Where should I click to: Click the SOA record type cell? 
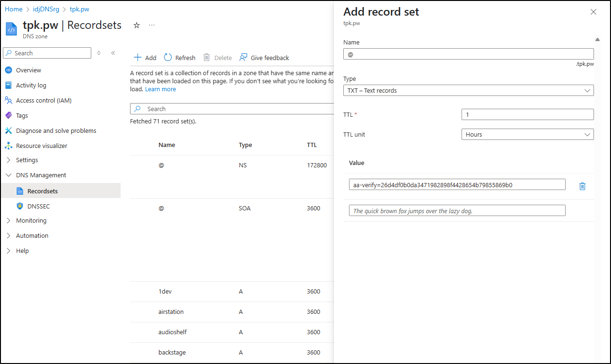[x=245, y=208]
